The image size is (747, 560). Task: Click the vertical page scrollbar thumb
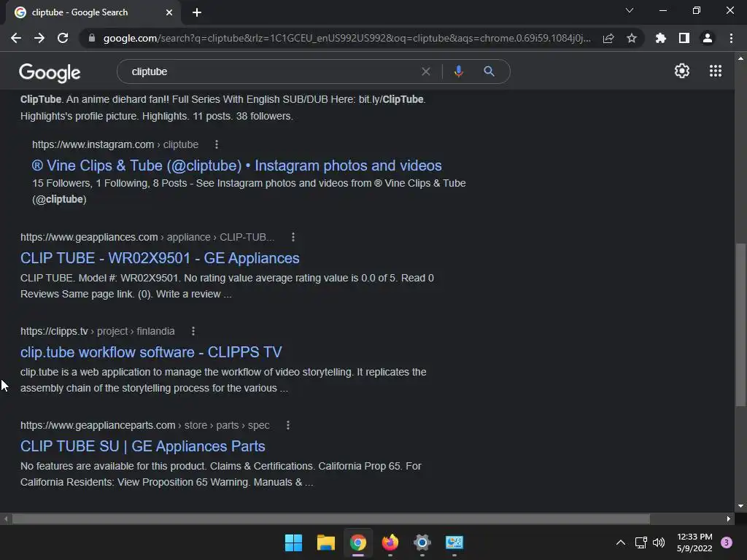tap(740, 324)
